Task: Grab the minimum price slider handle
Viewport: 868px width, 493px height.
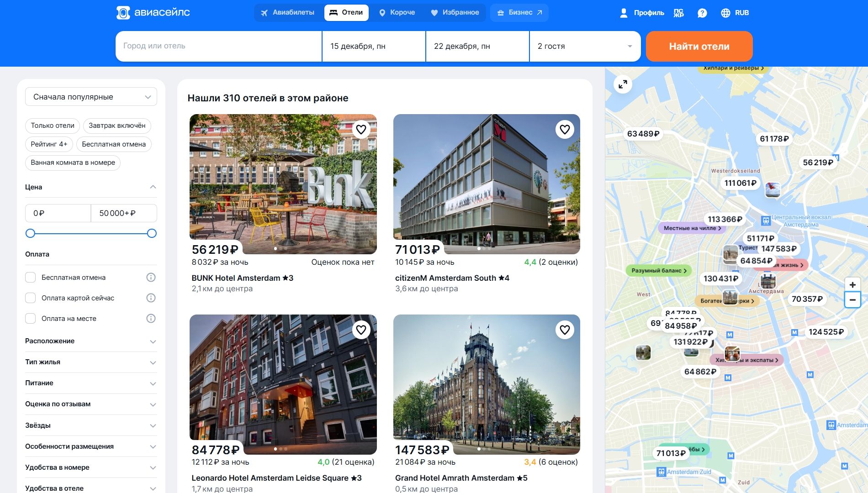Action: [x=30, y=234]
